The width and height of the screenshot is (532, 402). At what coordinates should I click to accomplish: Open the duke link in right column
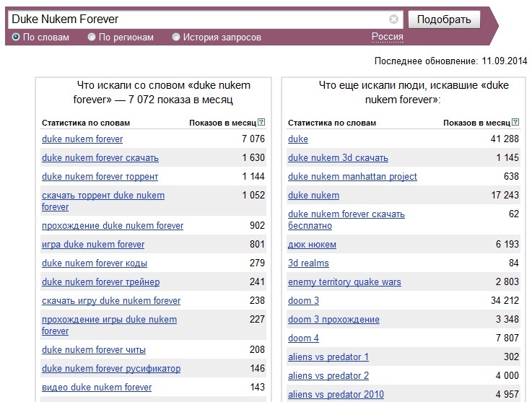[x=298, y=139]
